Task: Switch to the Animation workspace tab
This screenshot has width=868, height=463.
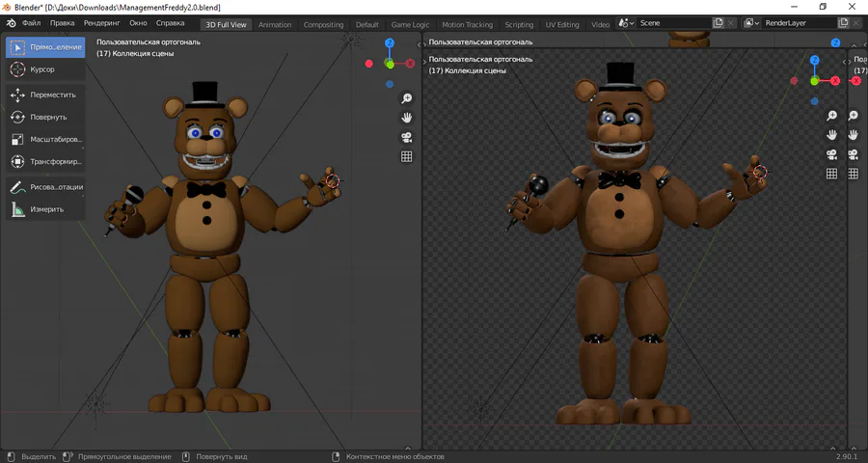Action: [275, 24]
